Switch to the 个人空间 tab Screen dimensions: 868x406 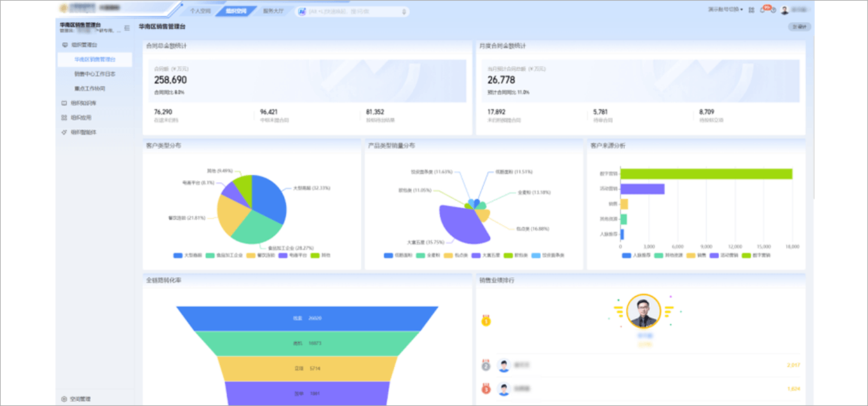[200, 12]
